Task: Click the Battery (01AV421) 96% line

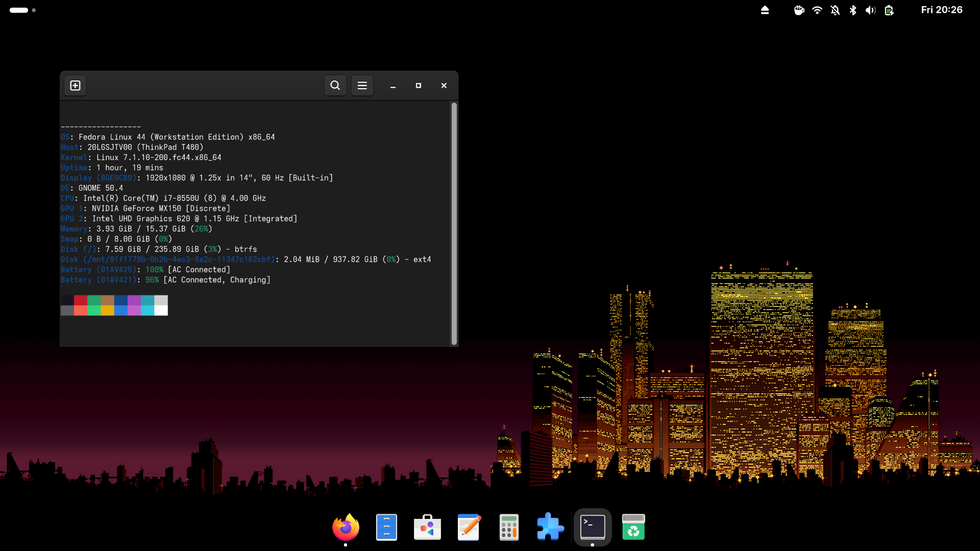Action: [165, 280]
